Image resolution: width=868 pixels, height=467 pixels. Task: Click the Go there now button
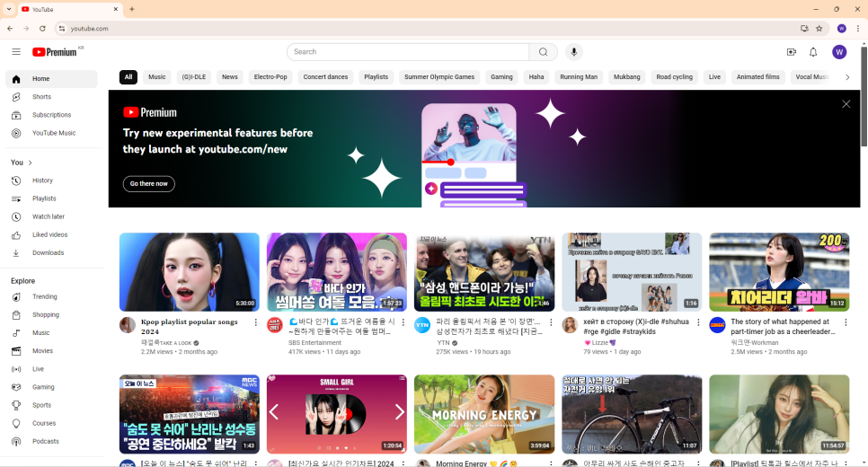click(149, 184)
